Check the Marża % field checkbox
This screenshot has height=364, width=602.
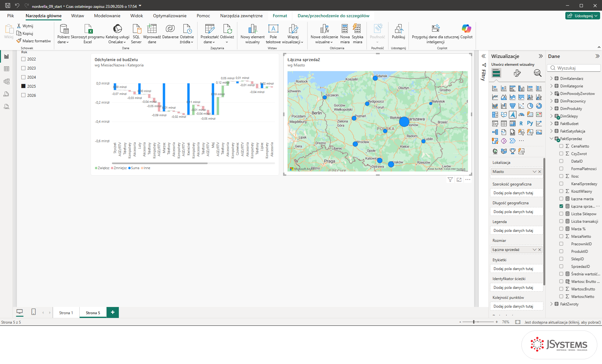561,229
